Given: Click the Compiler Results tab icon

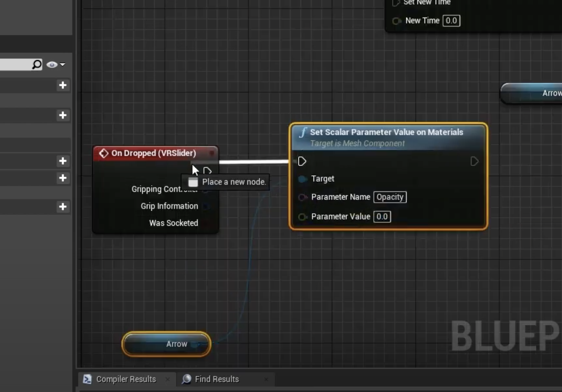Looking at the screenshot, I should click(x=87, y=379).
